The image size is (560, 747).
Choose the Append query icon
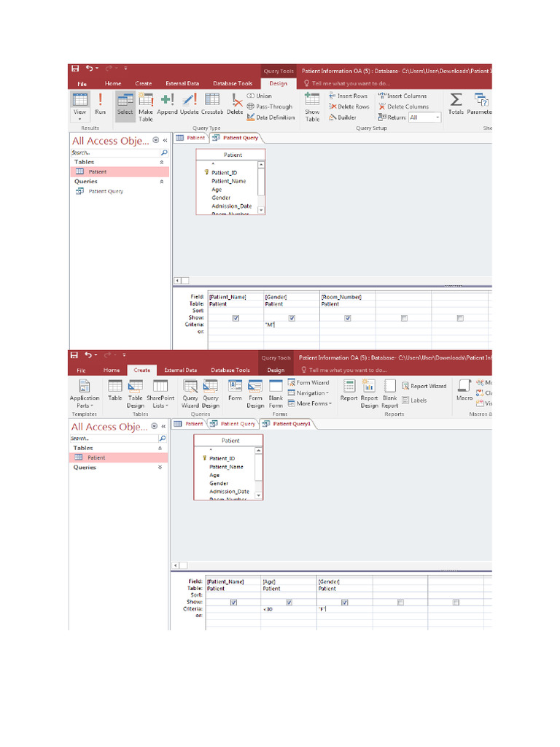[x=167, y=104]
